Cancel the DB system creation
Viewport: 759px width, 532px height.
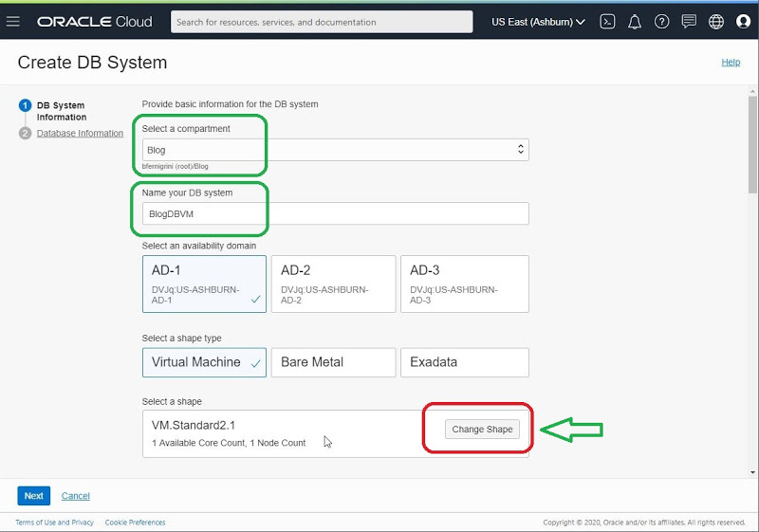(x=76, y=496)
